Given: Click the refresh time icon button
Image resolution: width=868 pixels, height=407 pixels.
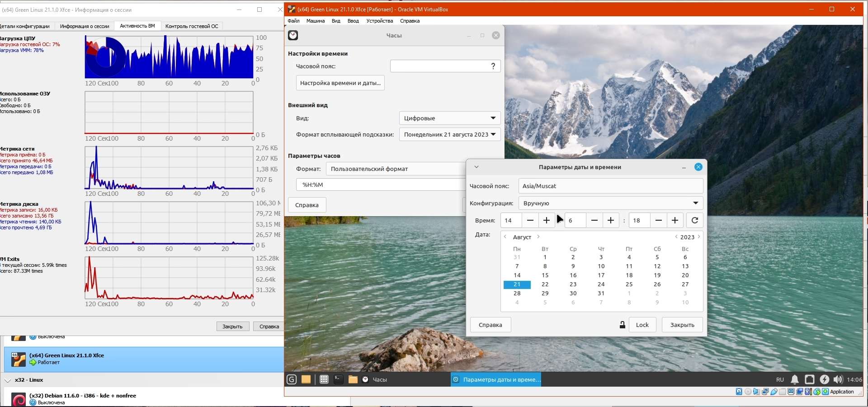Looking at the screenshot, I should click(694, 220).
